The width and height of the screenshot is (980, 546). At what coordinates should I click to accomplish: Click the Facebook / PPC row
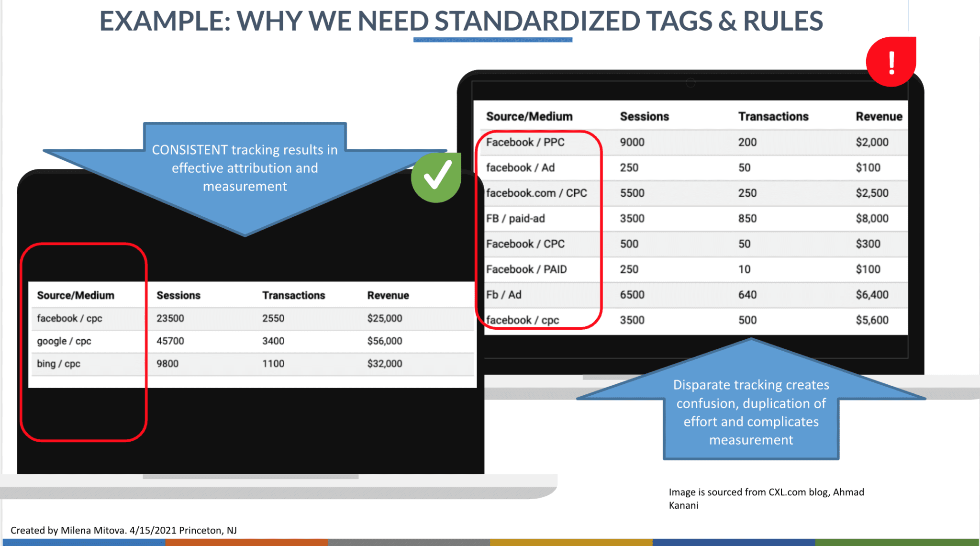(x=525, y=143)
